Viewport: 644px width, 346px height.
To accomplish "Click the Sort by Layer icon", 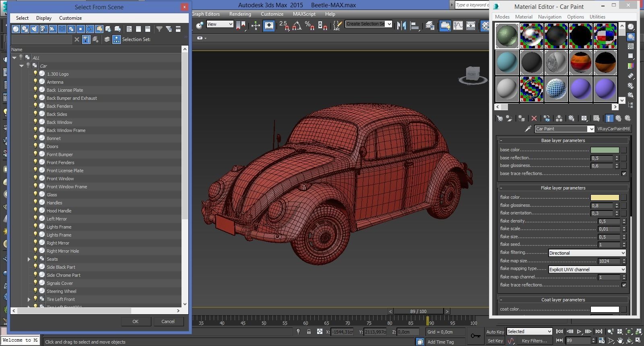I will (107, 39).
